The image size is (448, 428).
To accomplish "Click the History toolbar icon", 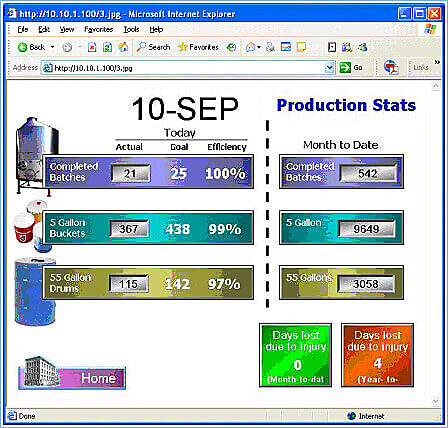I will click(x=231, y=47).
